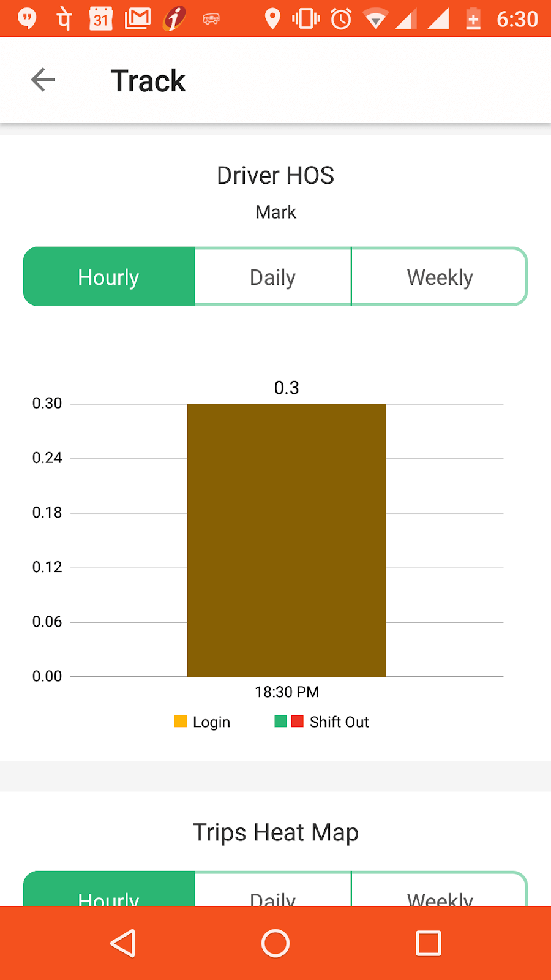Tap the red Shift Out legend swatch

298,721
